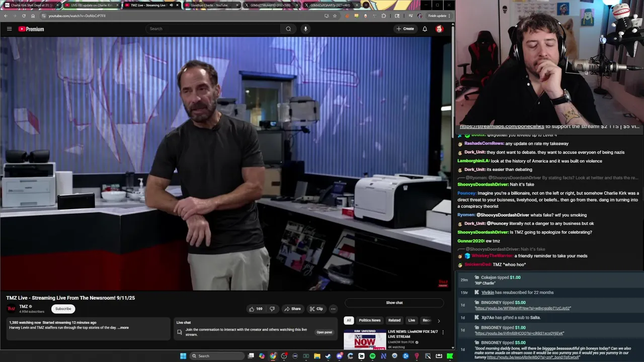Select the Live filter chip

(x=412, y=320)
